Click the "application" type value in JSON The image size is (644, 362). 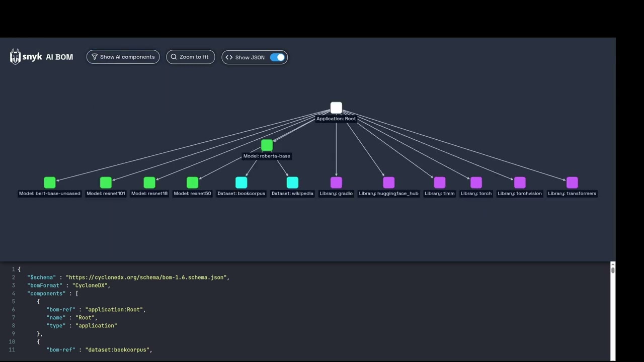coord(96,326)
